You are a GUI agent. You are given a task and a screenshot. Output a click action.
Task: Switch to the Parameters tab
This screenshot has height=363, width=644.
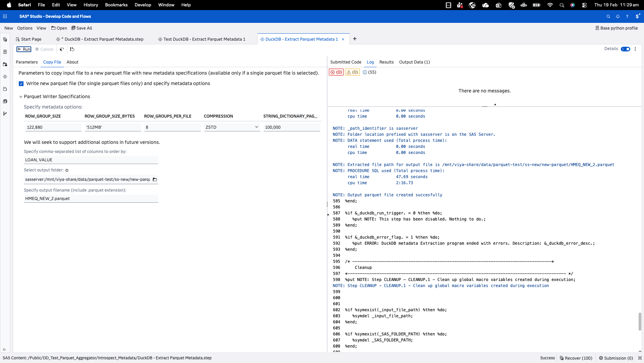27,62
